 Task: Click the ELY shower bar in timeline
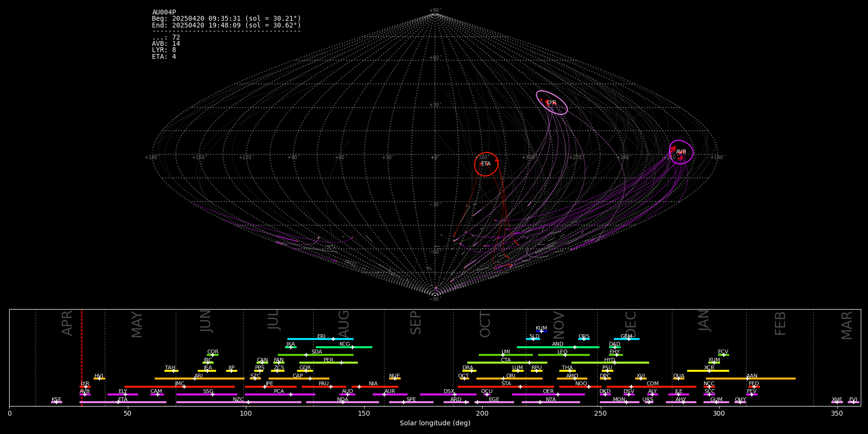(x=122, y=394)
